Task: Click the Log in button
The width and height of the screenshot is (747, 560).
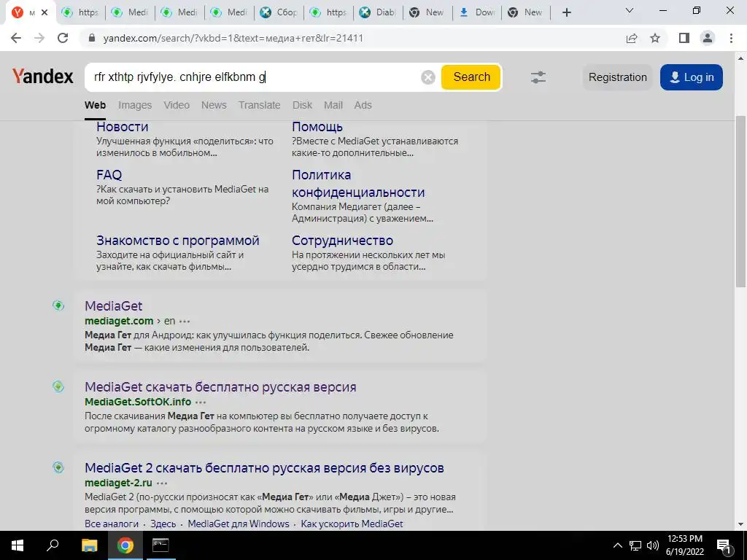Action: [x=692, y=77]
